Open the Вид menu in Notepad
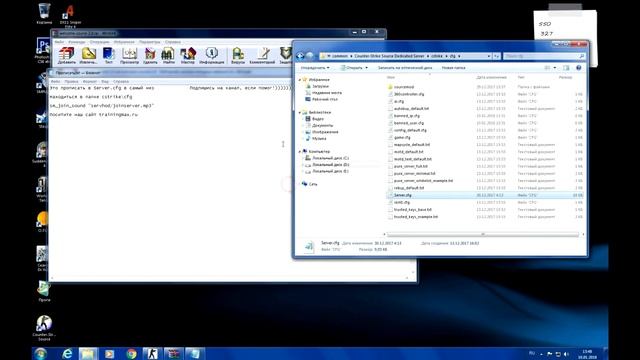The image size is (640, 360). 105,82
